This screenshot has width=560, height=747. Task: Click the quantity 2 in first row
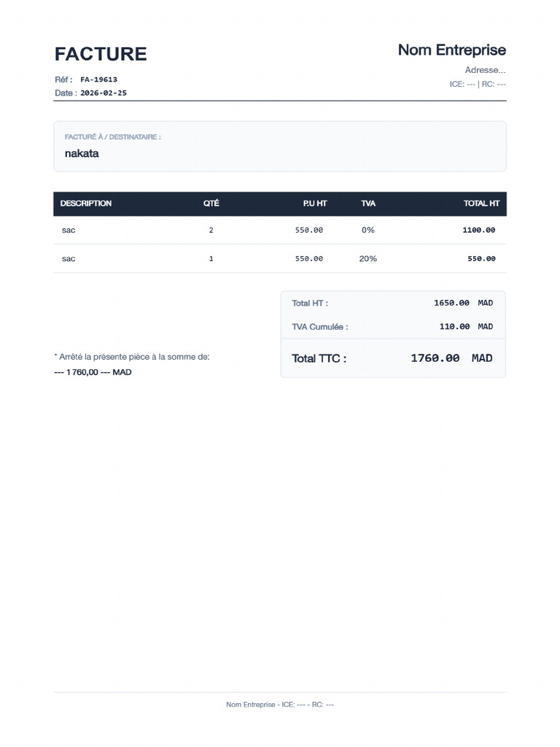[211, 230]
